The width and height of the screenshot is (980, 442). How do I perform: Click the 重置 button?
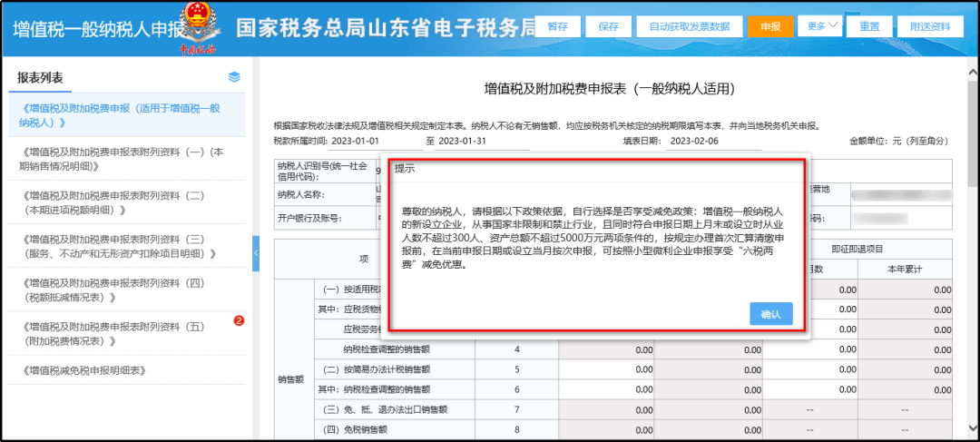pos(869,26)
